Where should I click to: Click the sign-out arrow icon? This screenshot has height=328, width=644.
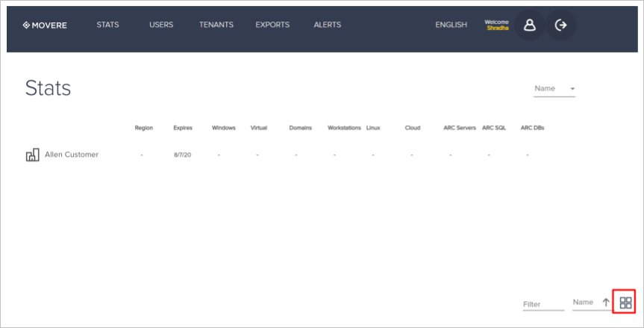point(560,25)
